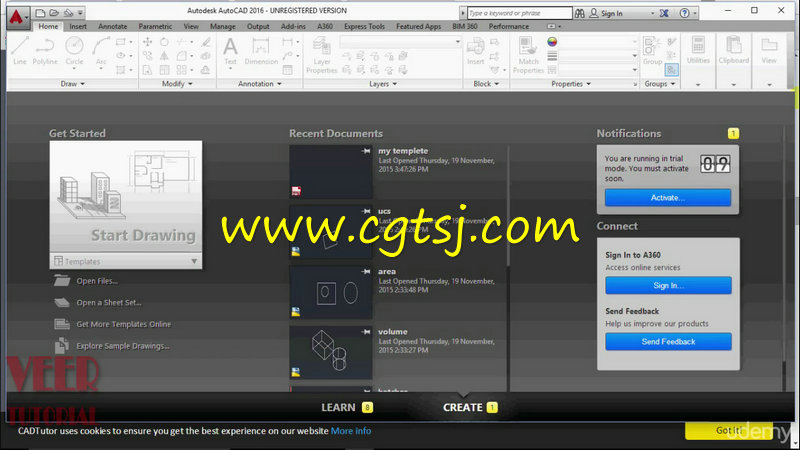Switch to the Parametric ribbon tab

point(155,26)
